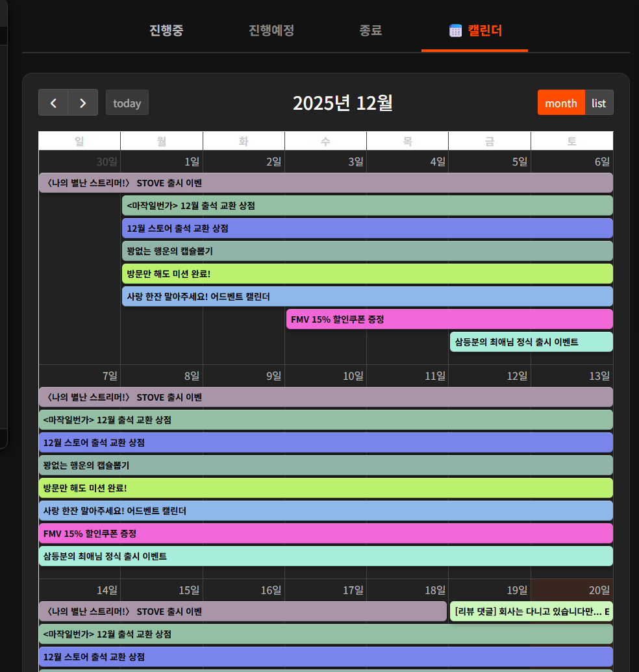Go to the previous month with left chevron
639x672 pixels.
click(x=53, y=103)
